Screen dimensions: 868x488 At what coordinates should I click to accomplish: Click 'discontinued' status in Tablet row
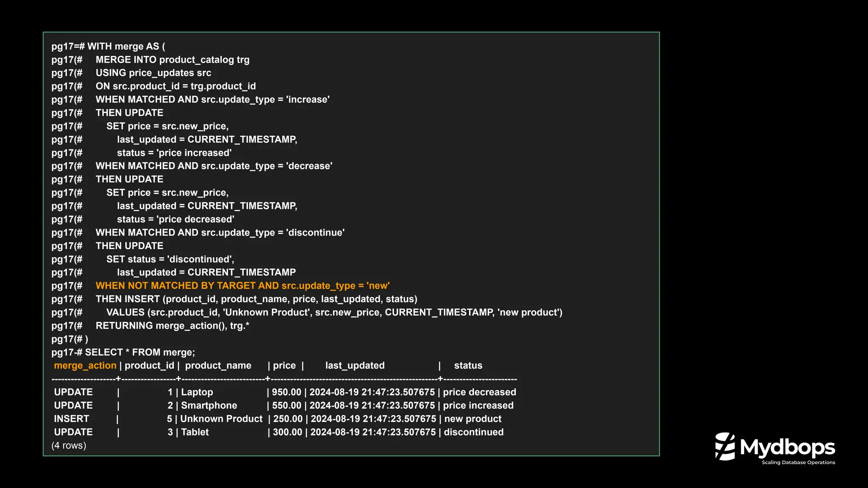click(473, 432)
